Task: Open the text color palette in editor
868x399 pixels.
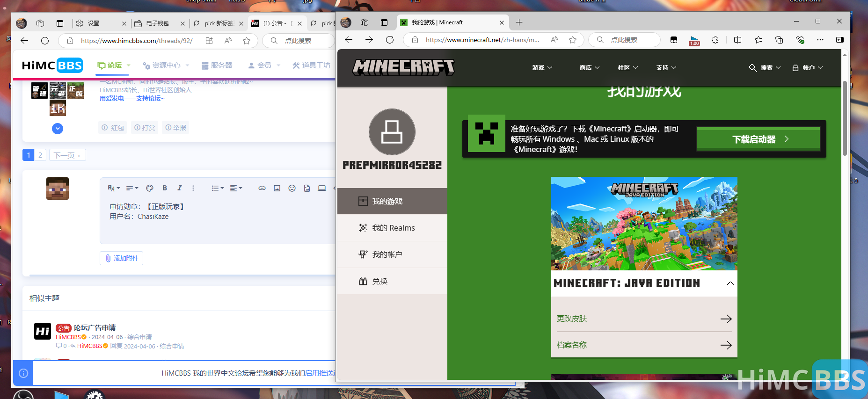Action: pos(150,188)
